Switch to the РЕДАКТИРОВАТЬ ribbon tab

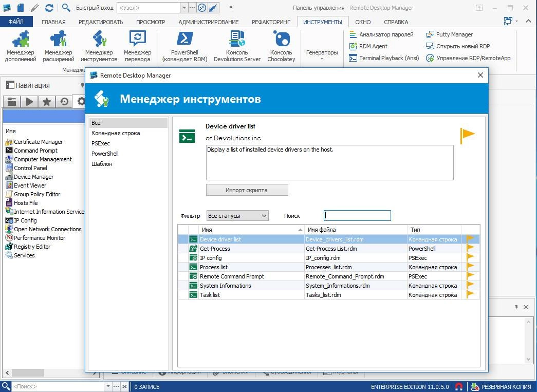[101, 22]
